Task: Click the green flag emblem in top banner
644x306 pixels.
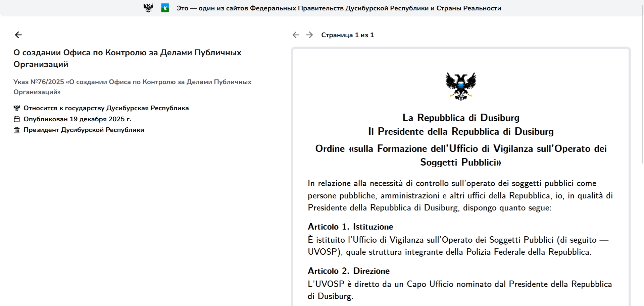Action: coord(165,8)
